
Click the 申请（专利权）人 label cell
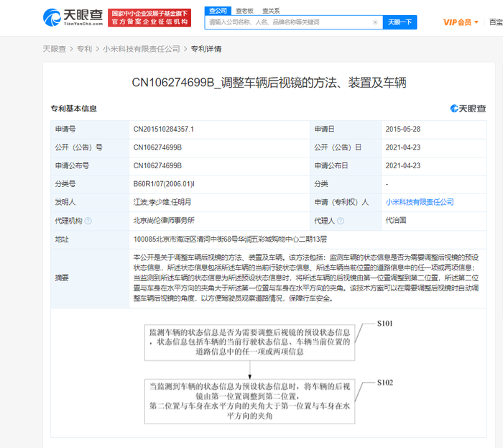click(x=346, y=202)
